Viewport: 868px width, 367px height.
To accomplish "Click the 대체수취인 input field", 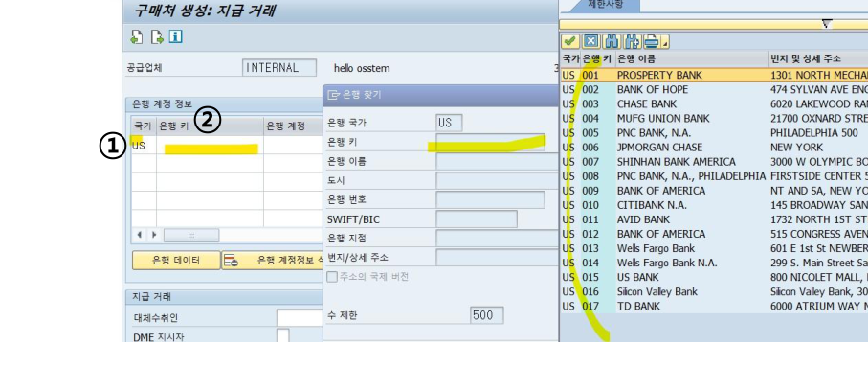I will coord(299,318).
